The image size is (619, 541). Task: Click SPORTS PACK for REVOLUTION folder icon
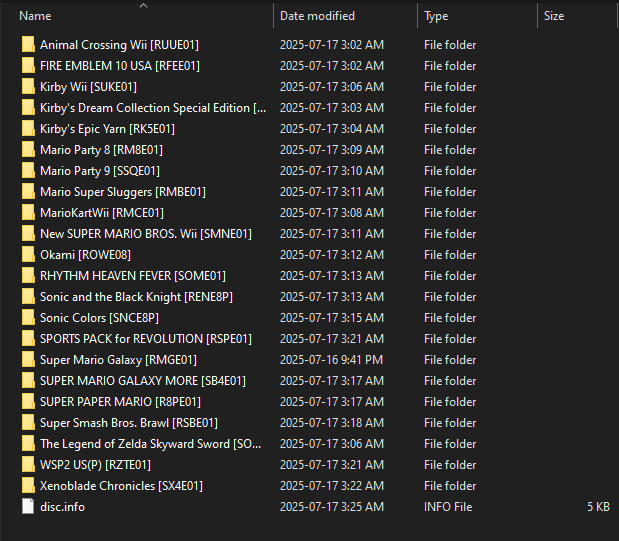pyautogui.click(x=28, y=338)
